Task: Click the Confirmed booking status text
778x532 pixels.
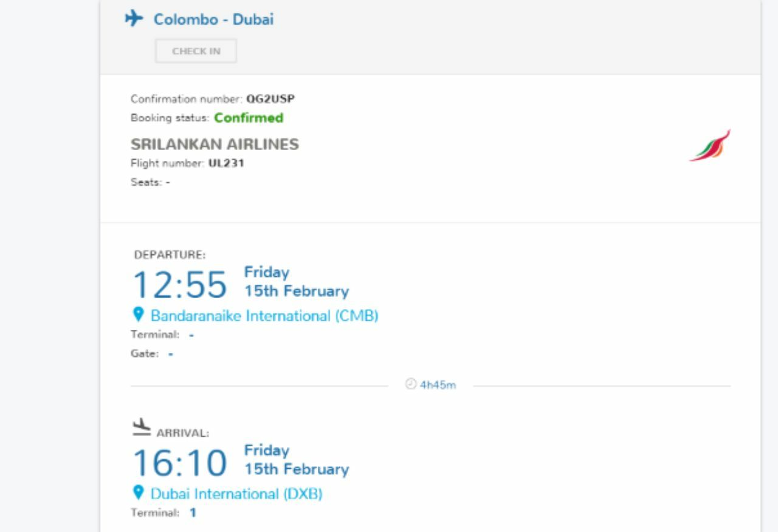Action: [249, 118]
